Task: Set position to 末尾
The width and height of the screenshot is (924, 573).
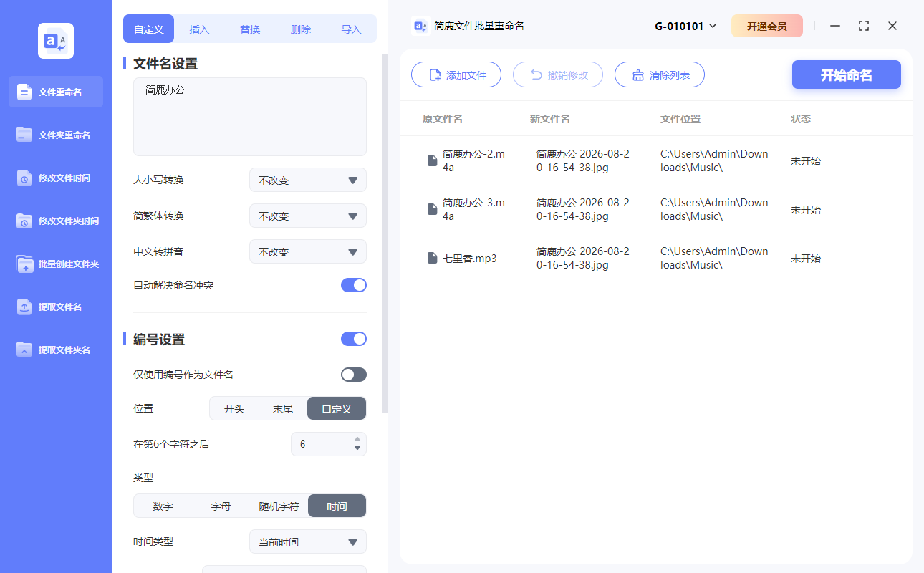Action: (283, 409)
